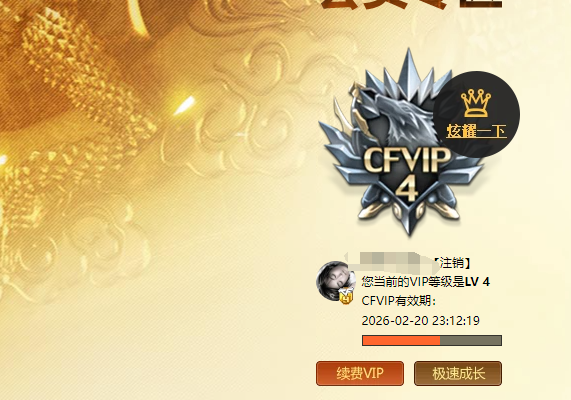Screen dimensions: 571x400
Task: Log out via the 【注销】 link
Action: click(x=452, y=263)
